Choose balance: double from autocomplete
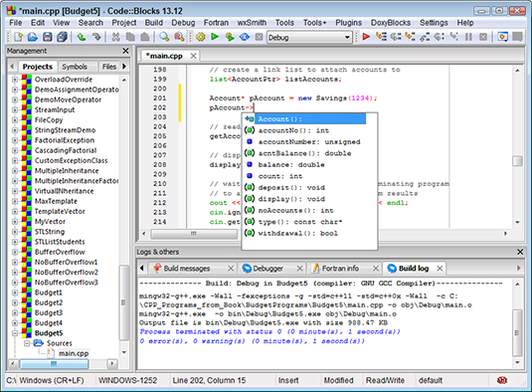 [291, 164]
